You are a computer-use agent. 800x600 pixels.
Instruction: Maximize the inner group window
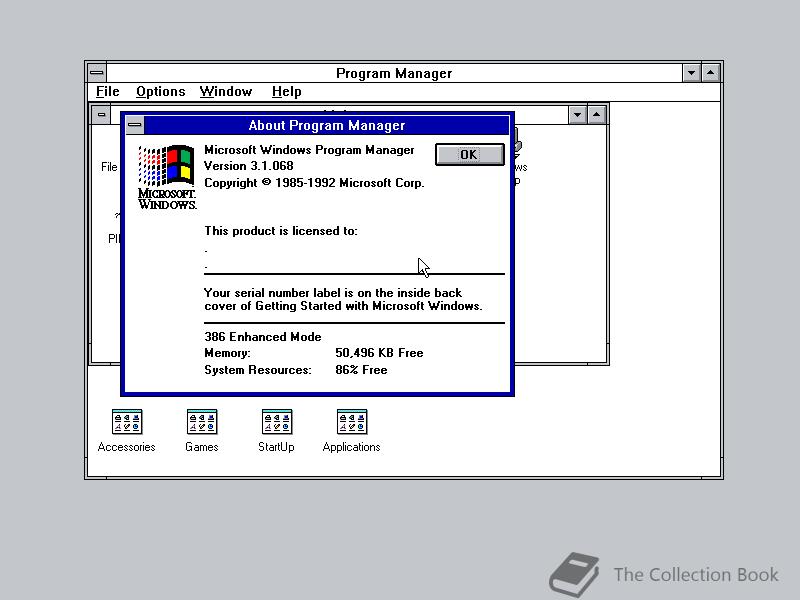tap(596, 114)
